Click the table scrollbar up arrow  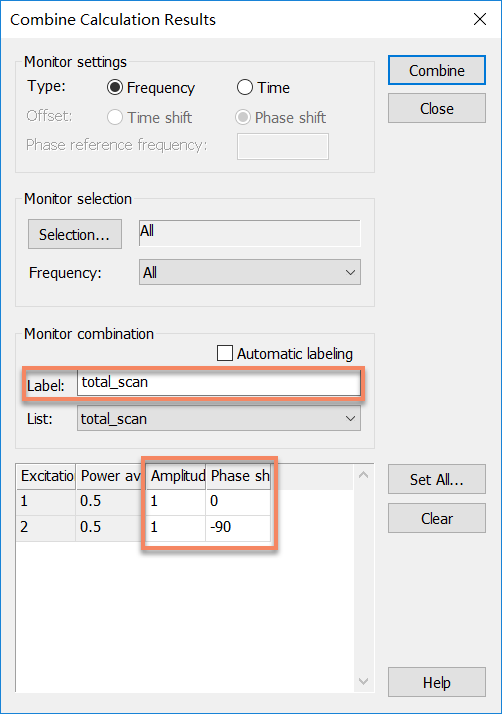[x=364, y=475]
